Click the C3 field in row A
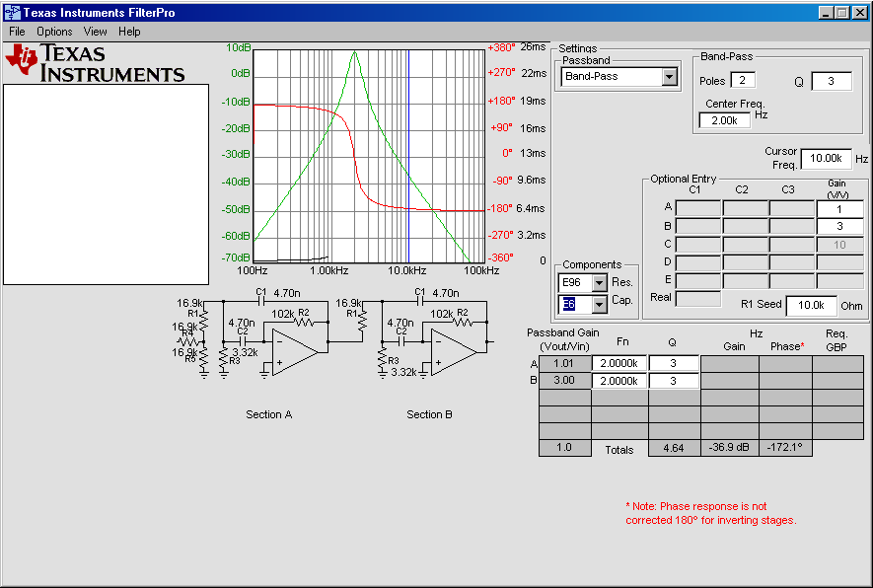Image resolution: width=873 pixels, height=588 pixels. [x=792, y=209]
